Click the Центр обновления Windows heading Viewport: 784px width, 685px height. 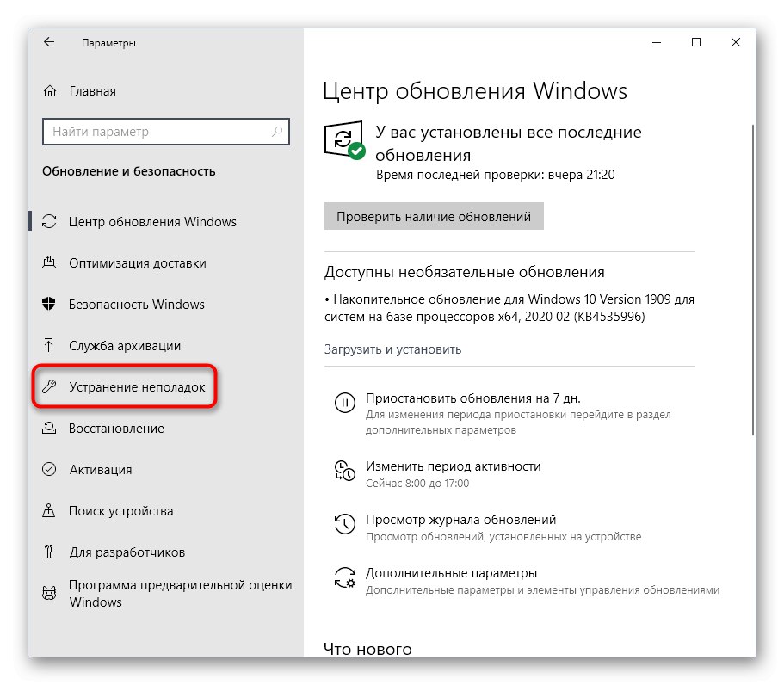tap(474, 91)
